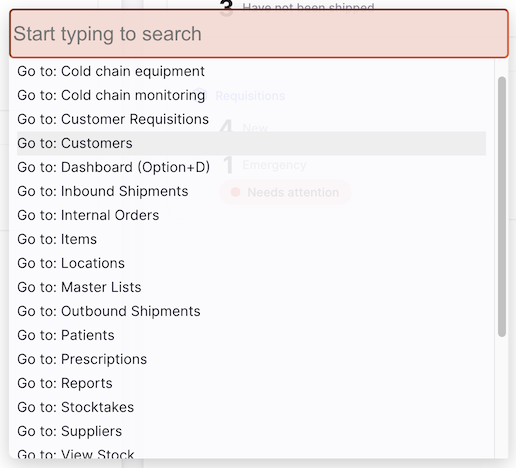Click the faded Requisitions link behind the list
This screenshot has width=516, height=468.
pos(250,96)
